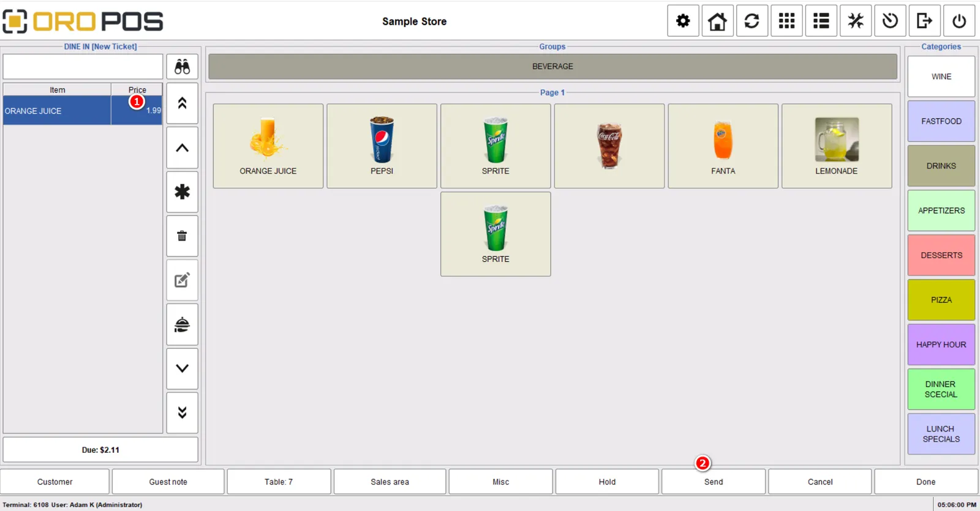The width and height of the screenshot is (980, 511).
Task: Click the Terminal 6108 status text
Action: pyautogui.click(x=72, y=505)
